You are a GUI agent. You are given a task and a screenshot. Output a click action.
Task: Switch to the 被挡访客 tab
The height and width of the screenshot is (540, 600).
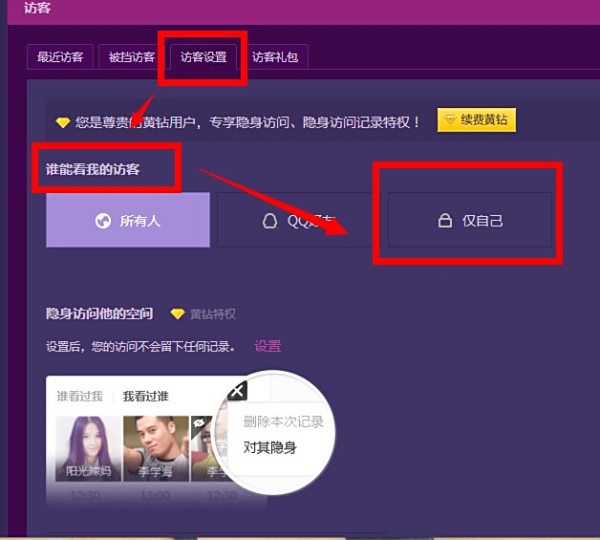coord(131,57)
